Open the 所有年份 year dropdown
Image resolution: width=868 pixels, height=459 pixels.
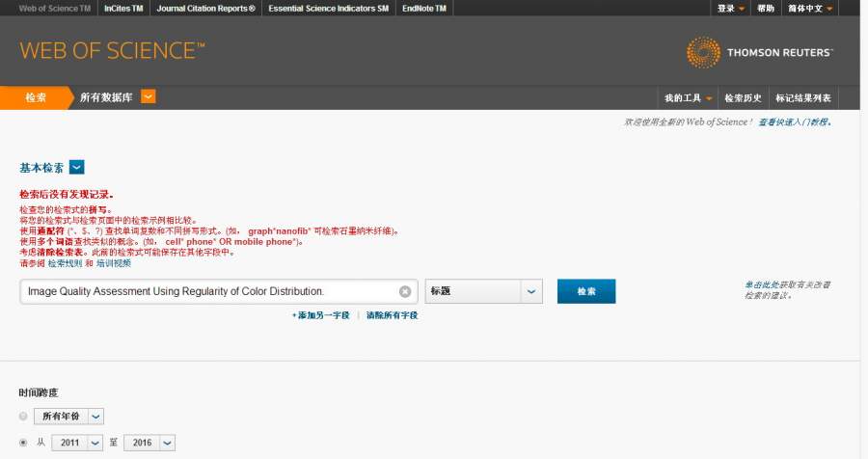[68, 416]
